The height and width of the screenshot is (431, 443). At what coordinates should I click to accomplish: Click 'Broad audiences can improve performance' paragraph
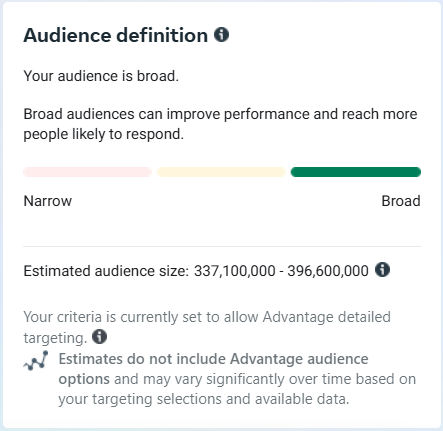tap(220, 124)
